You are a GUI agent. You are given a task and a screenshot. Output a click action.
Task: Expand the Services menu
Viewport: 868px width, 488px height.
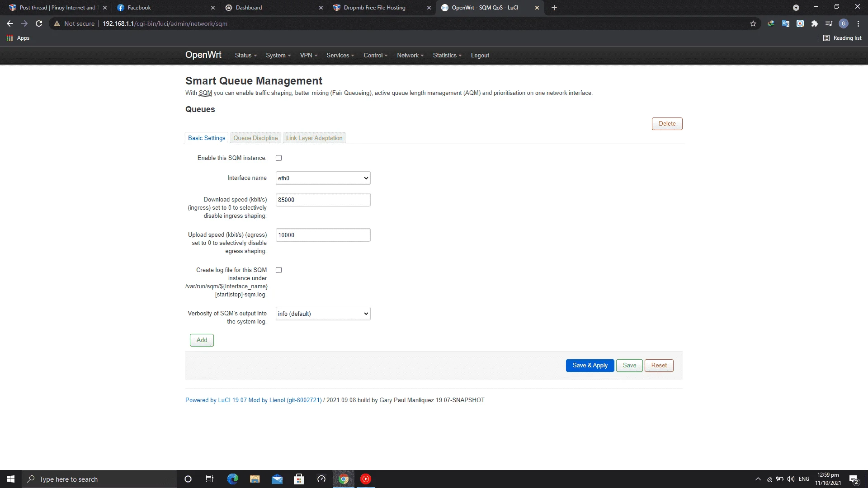340,55
